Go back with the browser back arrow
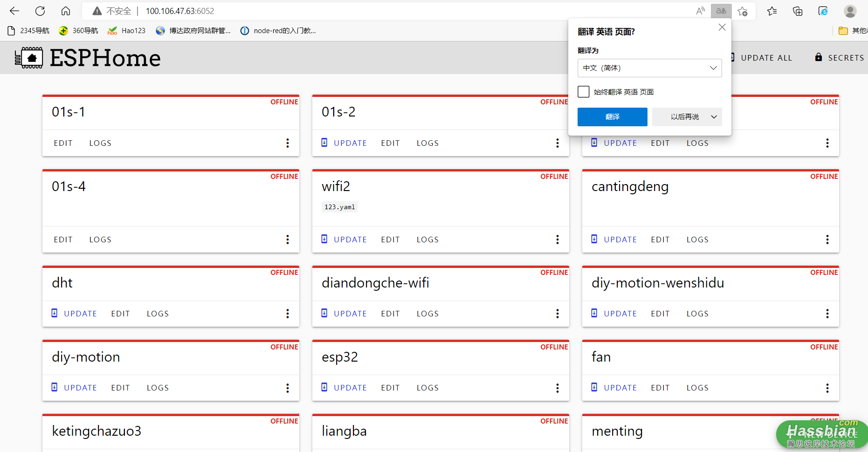Image resolution: width=868 pixels, height=452 pixels. coord(14,11)
